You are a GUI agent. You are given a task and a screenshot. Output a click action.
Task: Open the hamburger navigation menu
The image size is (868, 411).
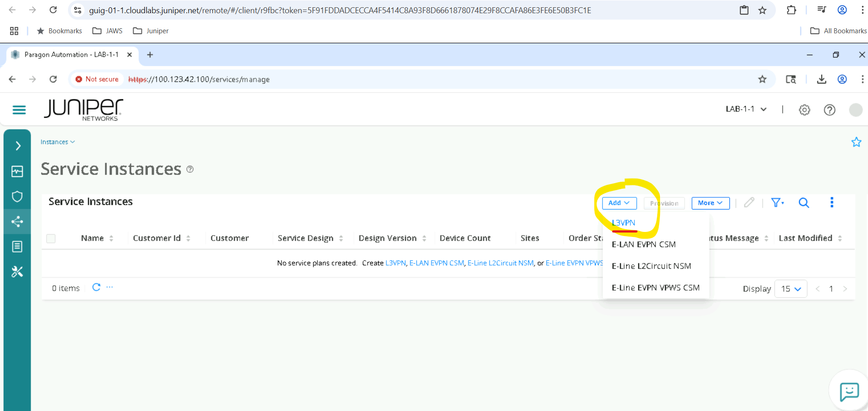[18, 109]
